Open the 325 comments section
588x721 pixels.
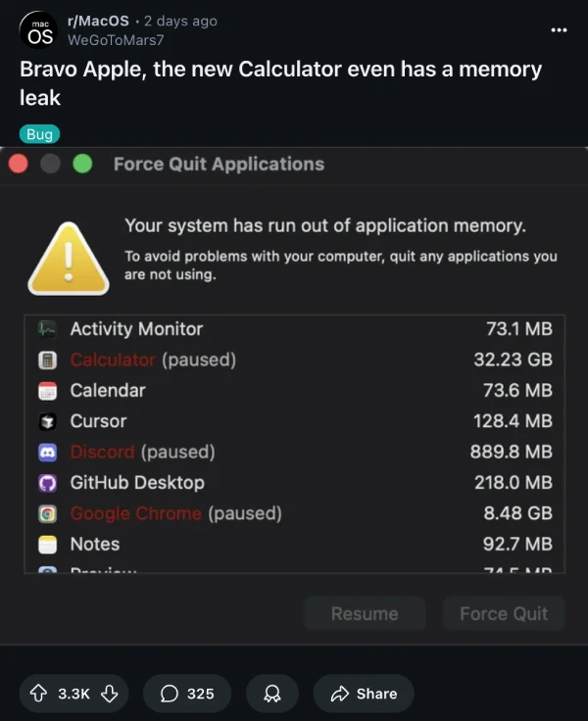[187, 694]
